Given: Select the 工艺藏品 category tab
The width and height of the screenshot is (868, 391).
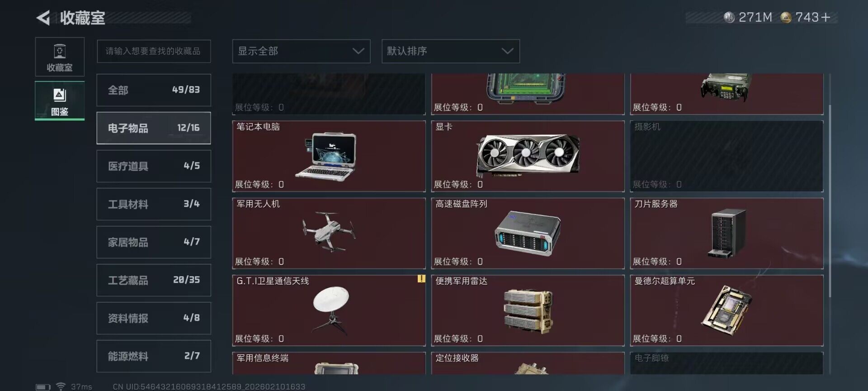Looking at the screenshot, I should point(154,280).
